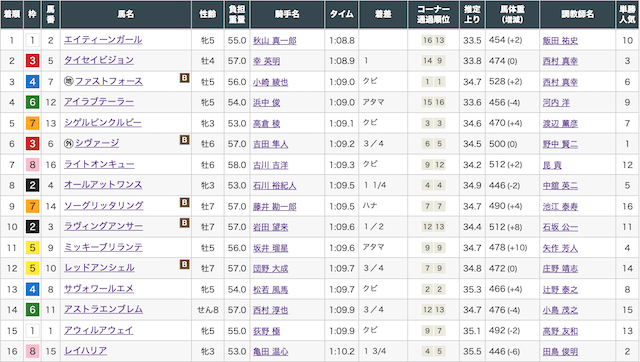This screenshot has width=640, height=362.
Task: Click the 着順 column header
Action: [x=12, y=14]
